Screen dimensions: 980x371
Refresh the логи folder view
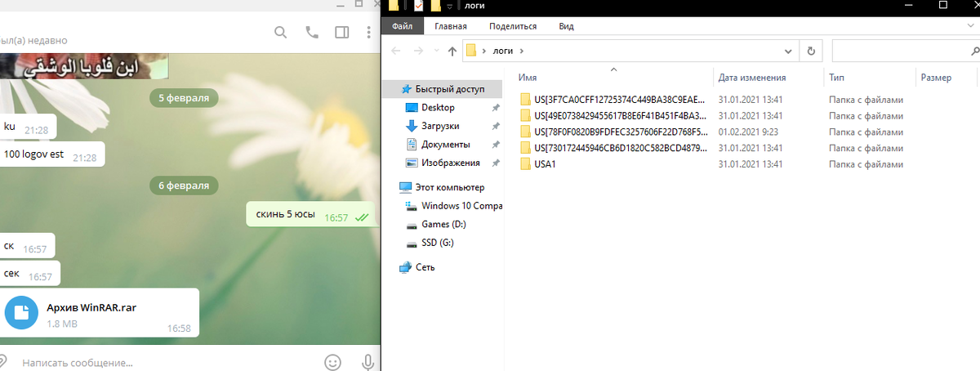click(811, 51)
